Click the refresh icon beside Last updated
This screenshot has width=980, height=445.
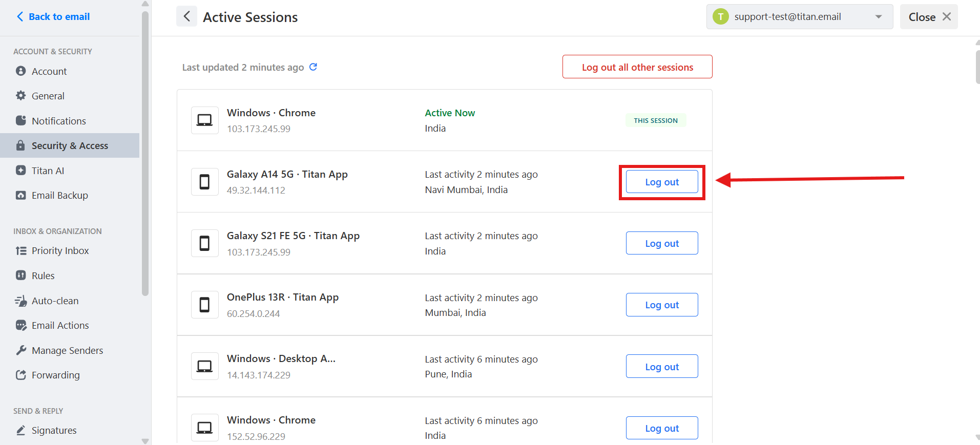pyautogui.click(x=314, y=67)
